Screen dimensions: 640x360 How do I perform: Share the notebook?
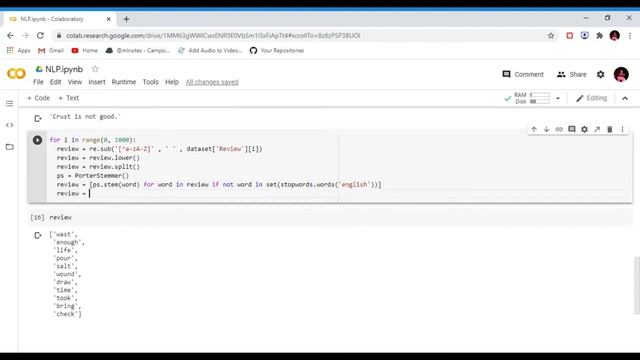tap(571, 74)
